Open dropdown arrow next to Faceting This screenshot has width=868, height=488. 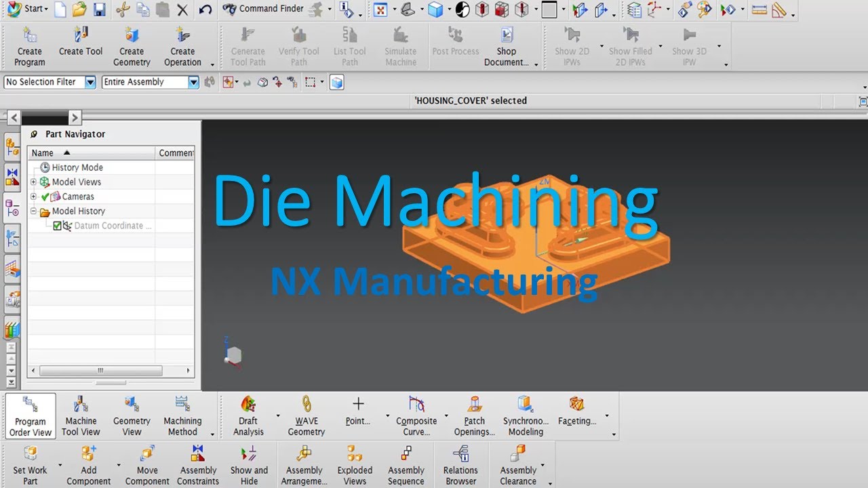(x=607, y=415)
